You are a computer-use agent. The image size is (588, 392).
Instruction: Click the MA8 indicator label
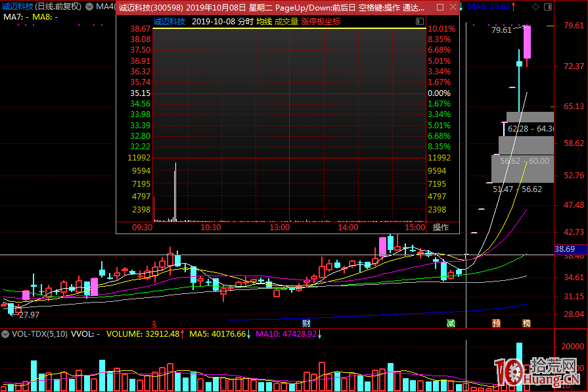[45, 17]
